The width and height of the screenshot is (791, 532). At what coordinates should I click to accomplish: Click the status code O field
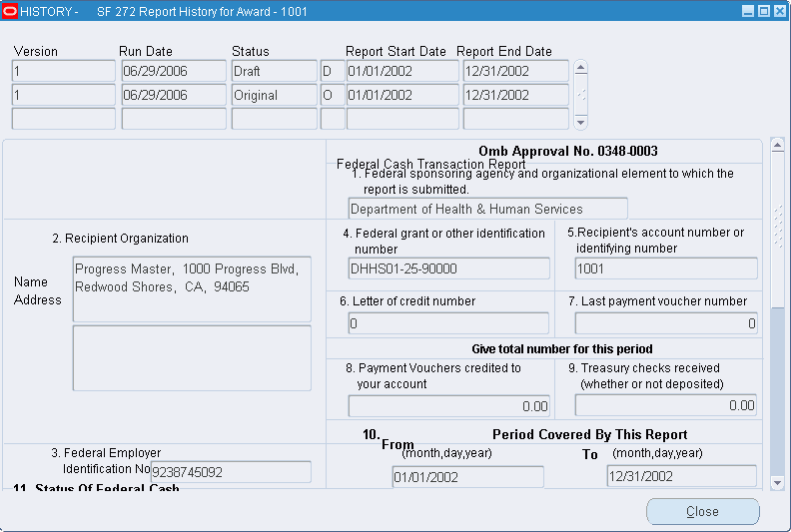point(333,95)
